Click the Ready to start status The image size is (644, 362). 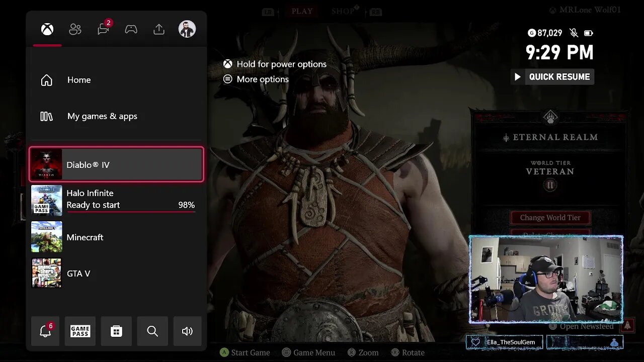tap(93, 205)
